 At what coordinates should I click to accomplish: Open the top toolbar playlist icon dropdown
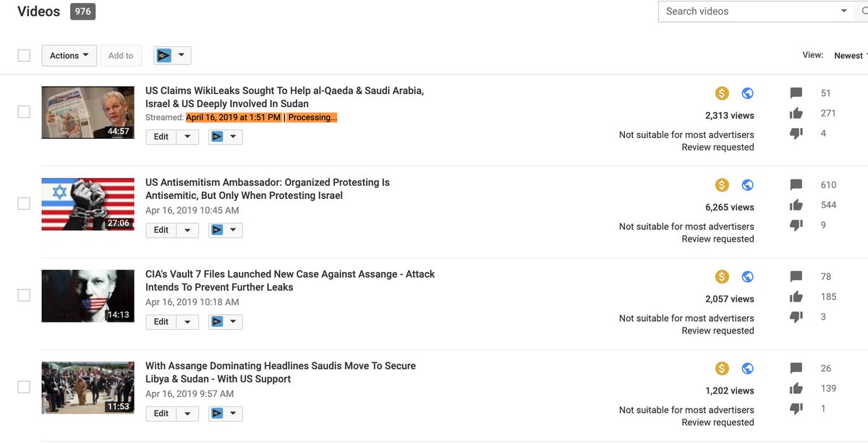172,56
